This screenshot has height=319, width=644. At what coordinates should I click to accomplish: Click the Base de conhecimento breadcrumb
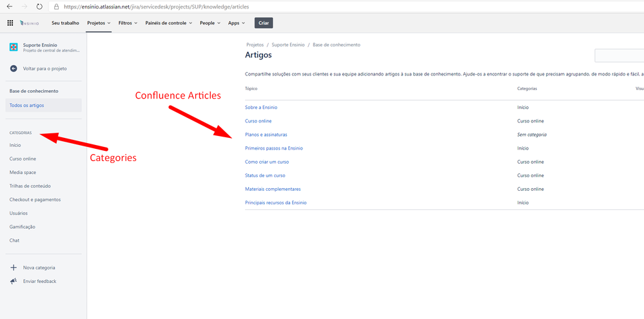coord(337,44)
